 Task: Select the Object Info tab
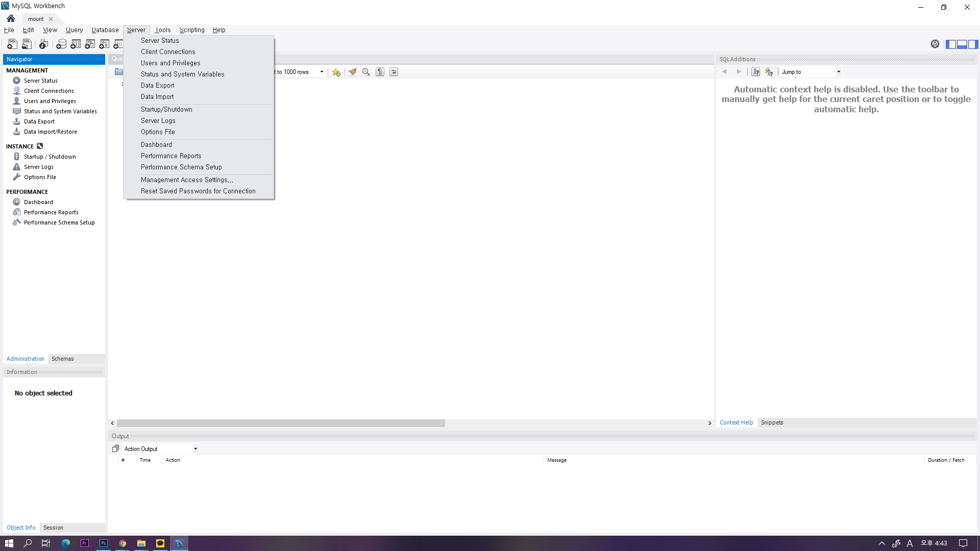coord(21,528)
